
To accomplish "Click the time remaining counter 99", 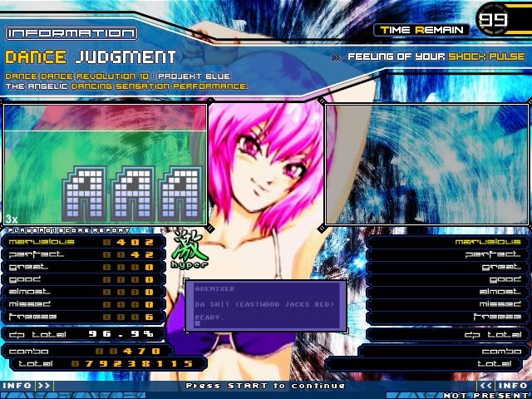I will 494,20.
